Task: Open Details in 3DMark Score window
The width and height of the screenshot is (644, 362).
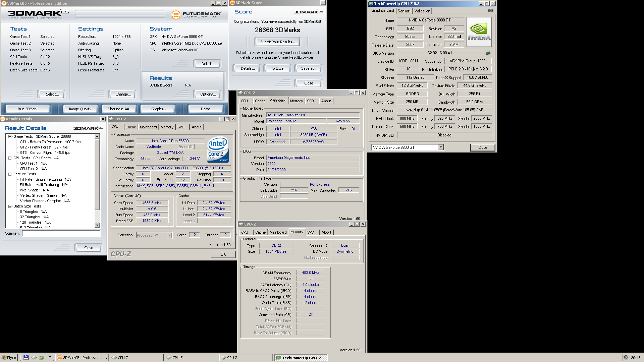Action: pyautogui.click(x=247, y=68)
